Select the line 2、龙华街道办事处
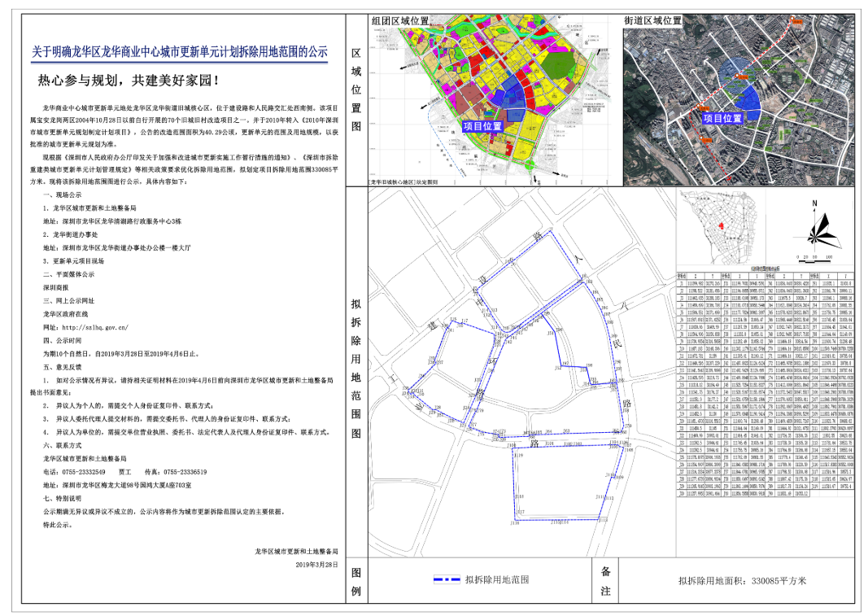This screenshot has height=616, width=868. [70, 235]
